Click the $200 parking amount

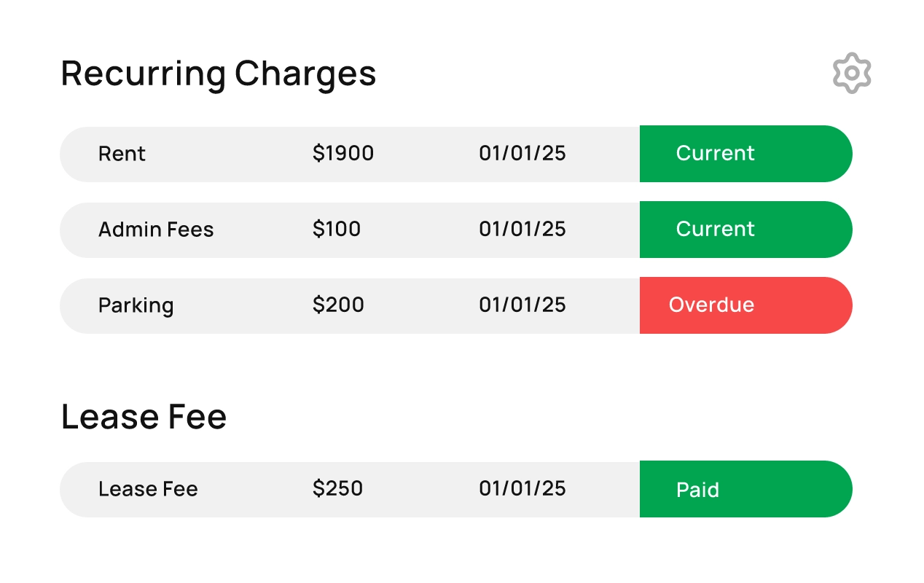point(338,305)
